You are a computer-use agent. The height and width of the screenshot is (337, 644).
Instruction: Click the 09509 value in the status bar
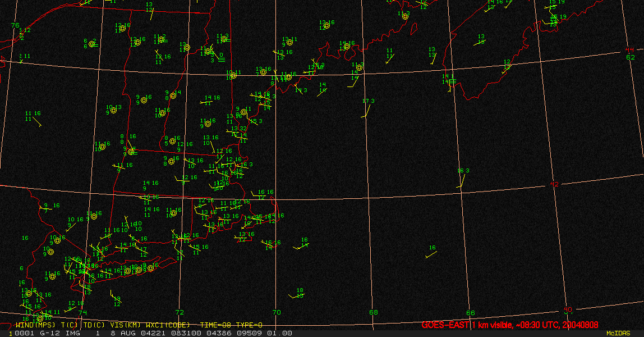(249, 333)
